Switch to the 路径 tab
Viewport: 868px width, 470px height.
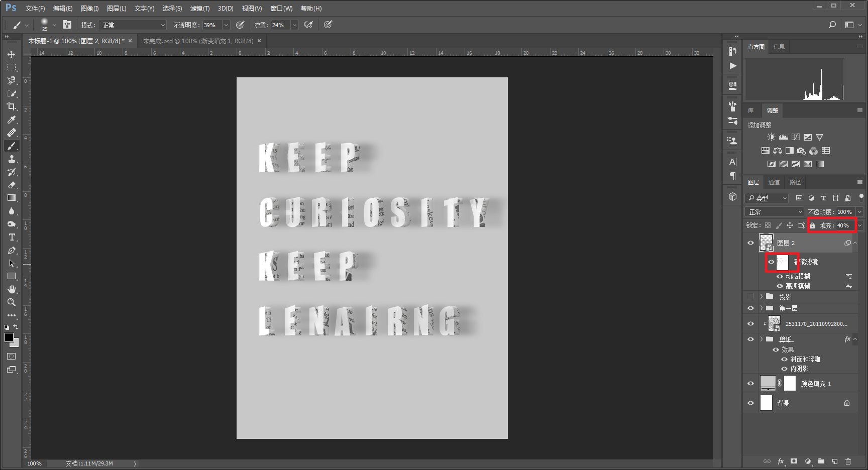click(x=795, y=182)
